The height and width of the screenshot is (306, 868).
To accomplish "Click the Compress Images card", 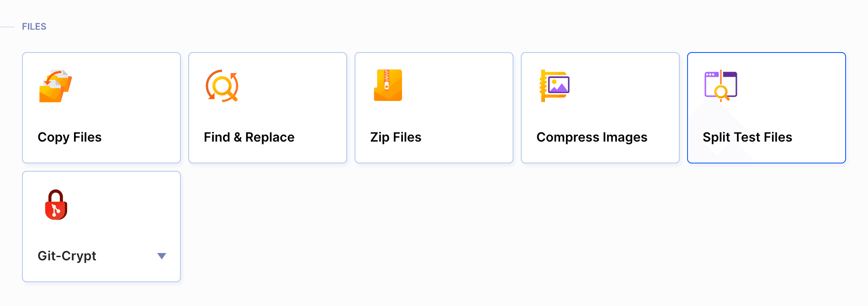I will (x=600, y=108).
